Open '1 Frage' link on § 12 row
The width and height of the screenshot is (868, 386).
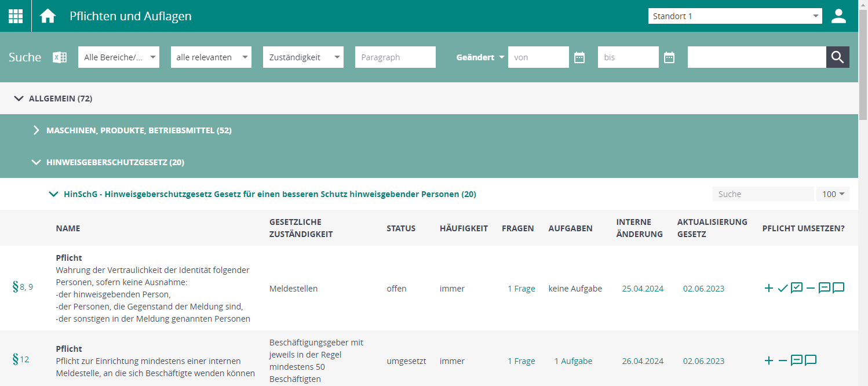tap(521, 360)
